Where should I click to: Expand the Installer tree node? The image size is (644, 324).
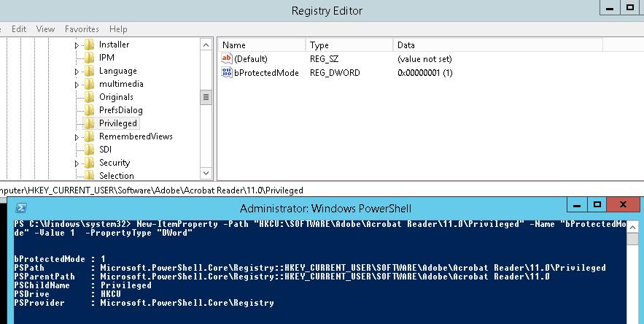tap(77, 45)
